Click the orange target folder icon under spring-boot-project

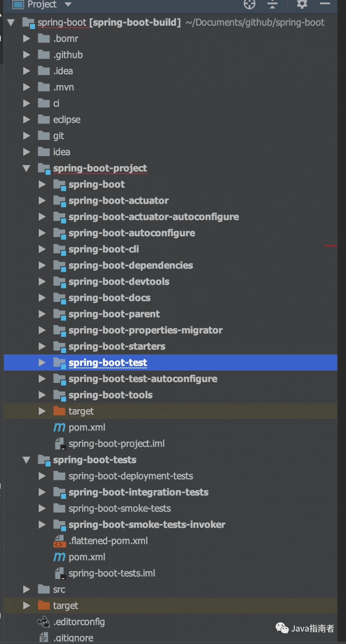[x=59, y=411]
